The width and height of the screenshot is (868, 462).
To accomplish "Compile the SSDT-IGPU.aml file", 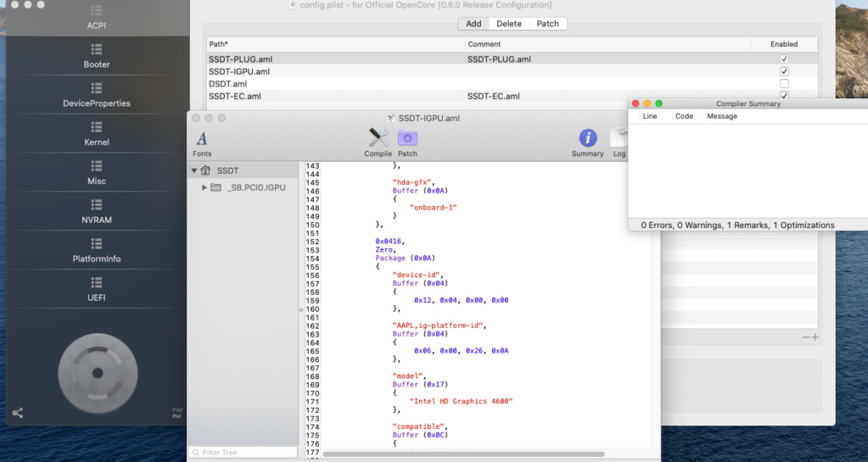I will (x=378, y=142).
